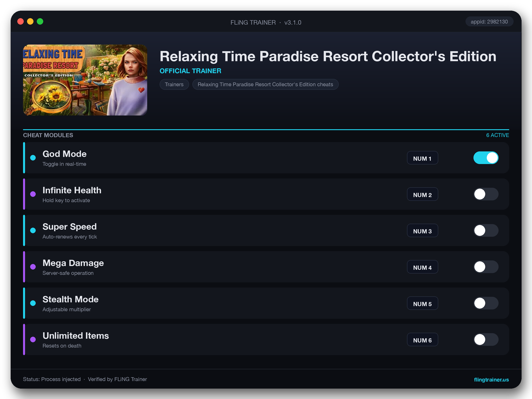
Task: Click the appid: 2982130 badge
Action: pos(489,22)
